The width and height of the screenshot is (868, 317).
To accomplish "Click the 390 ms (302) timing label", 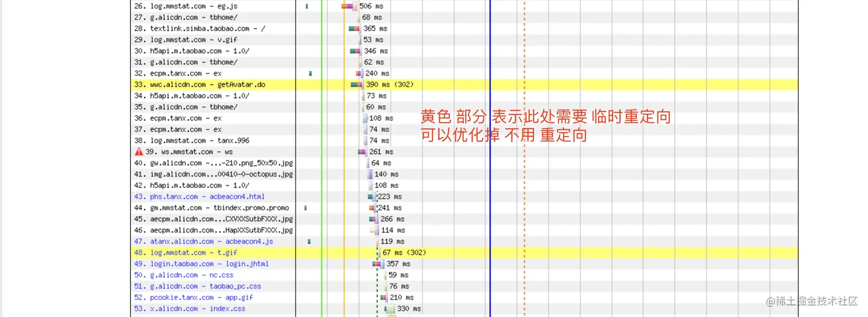I will point(390,84).
